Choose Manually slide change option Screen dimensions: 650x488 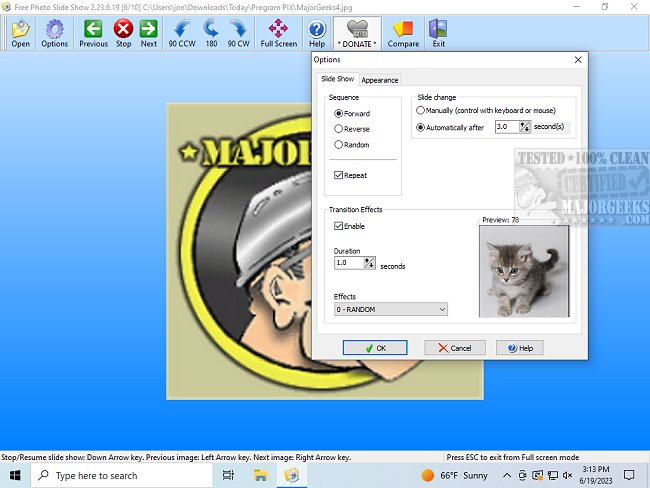(420, 110)
